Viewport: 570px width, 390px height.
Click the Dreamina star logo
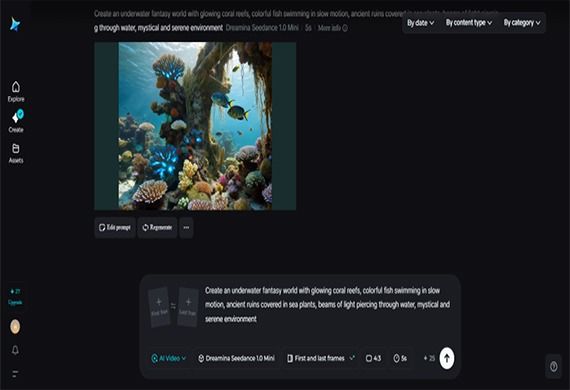pyautogui.click(x=15, y=24)
